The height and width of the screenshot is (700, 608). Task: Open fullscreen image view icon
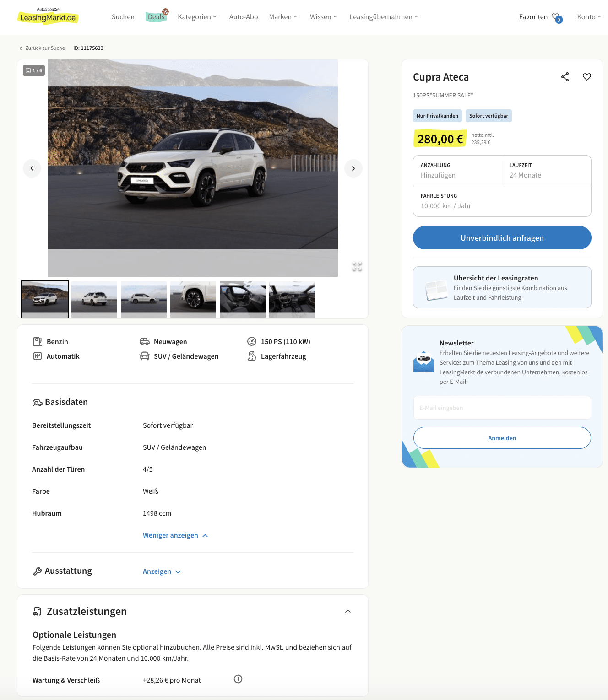(357, 266)
